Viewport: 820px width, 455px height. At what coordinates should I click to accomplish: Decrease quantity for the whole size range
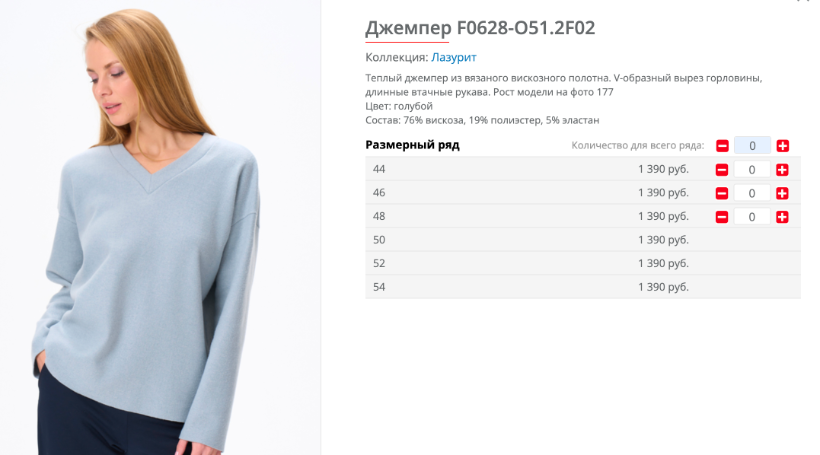[x=722, y=146]
